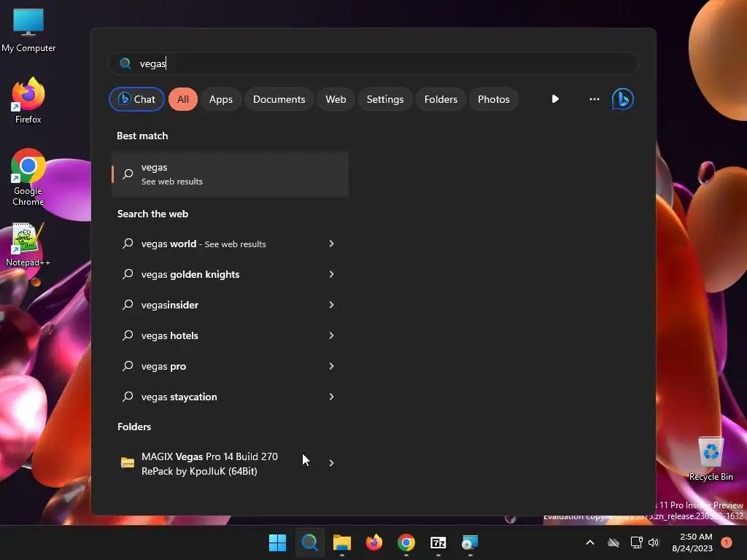Click the MAGIX Vegas folder icon
This screenshot has width=747, height=560.
[x=128, y=463]
